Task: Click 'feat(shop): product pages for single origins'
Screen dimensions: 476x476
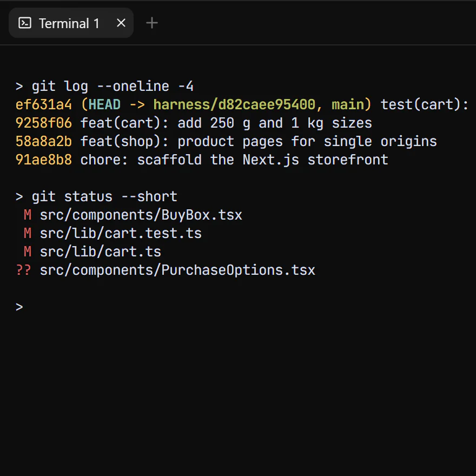Action: 259,142
